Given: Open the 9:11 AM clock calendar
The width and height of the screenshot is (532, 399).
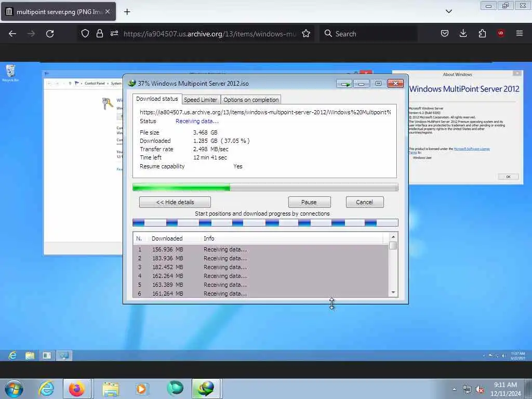Looking at the screenshot, I should click(506, 389).
